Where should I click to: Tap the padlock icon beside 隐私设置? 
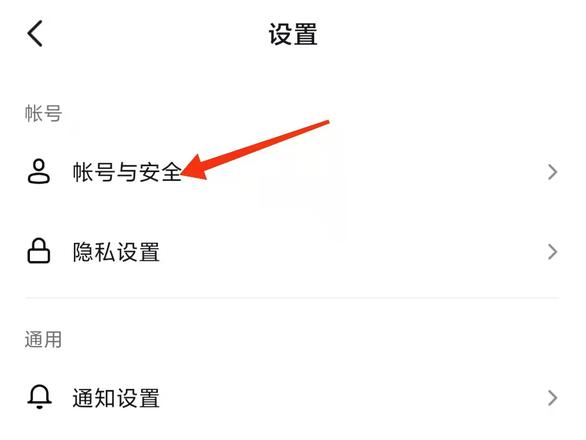point(38,251)
